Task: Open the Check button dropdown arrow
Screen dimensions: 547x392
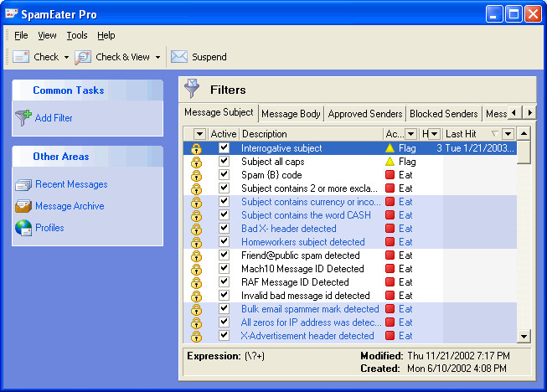Action: point(66,57)
